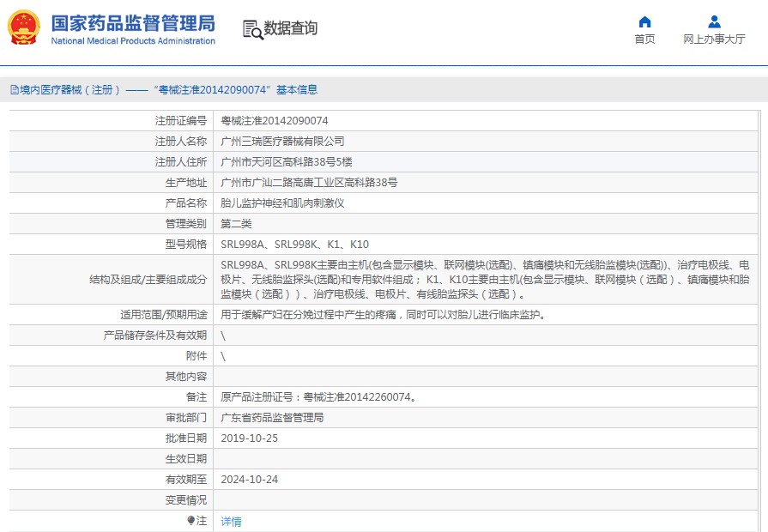This screenshot has height=532, width=768.
Task: Select the structure description starting SRL998A、SRL998K主要由主机
Action: point(485,279)
